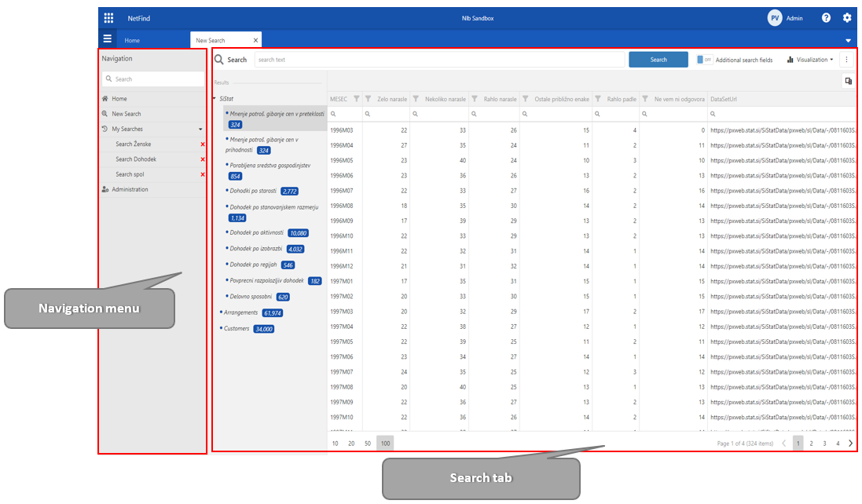Open Administration in navigation menu
The image size is (862, 504).
click(x=130, y=189)
